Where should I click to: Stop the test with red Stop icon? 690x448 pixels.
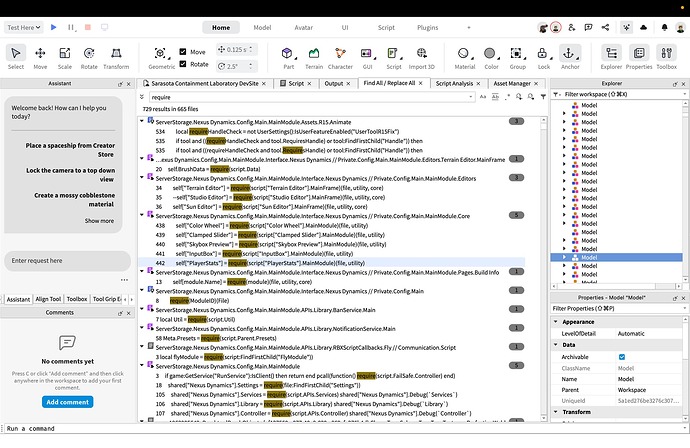(88, 27)
